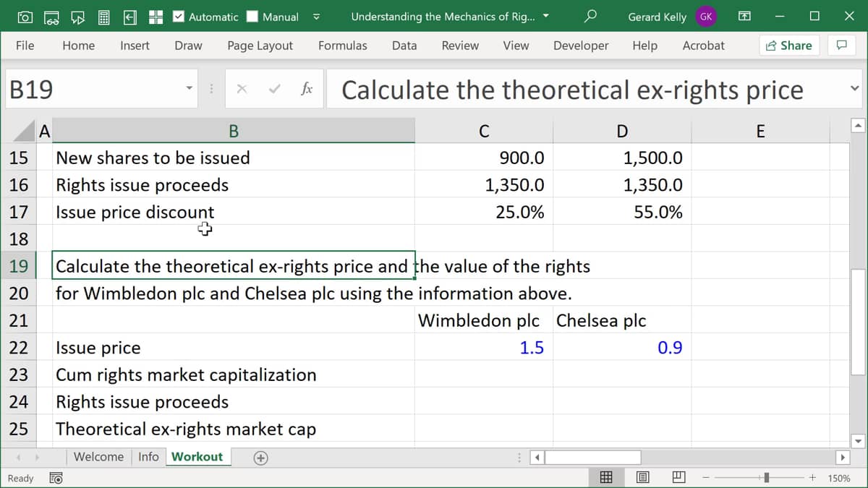Open the workbook title dropdown arrow
This screenshot has width=868, height=488.
tap(545, 16)
